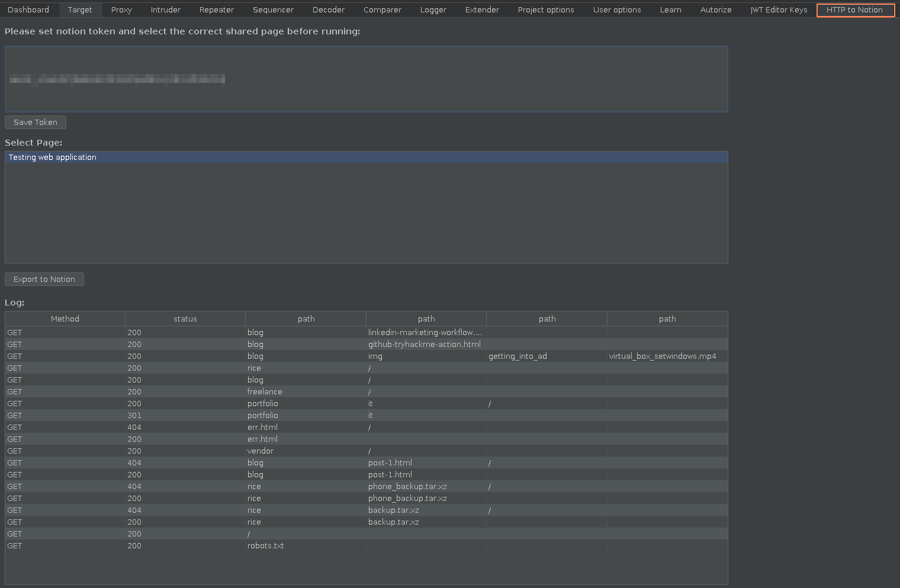
Task: Switch to the Proxy tab
Action: pyautogui.click(x=121, y=10)
